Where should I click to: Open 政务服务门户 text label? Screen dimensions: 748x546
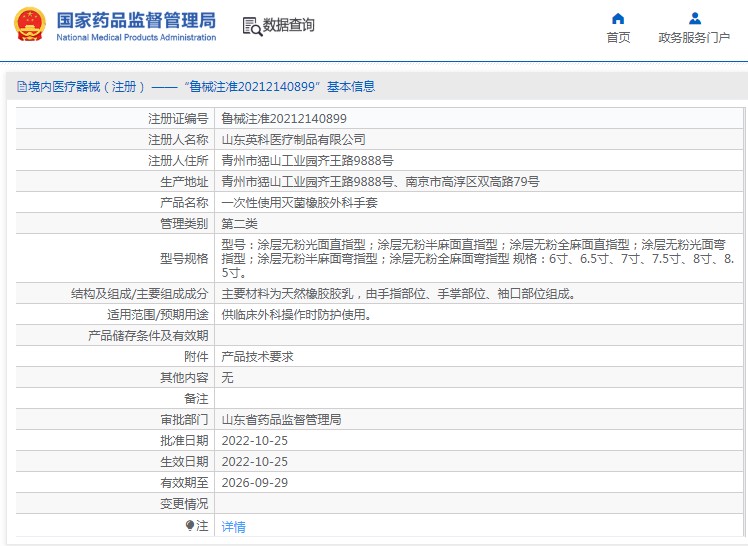pos(694,38)
